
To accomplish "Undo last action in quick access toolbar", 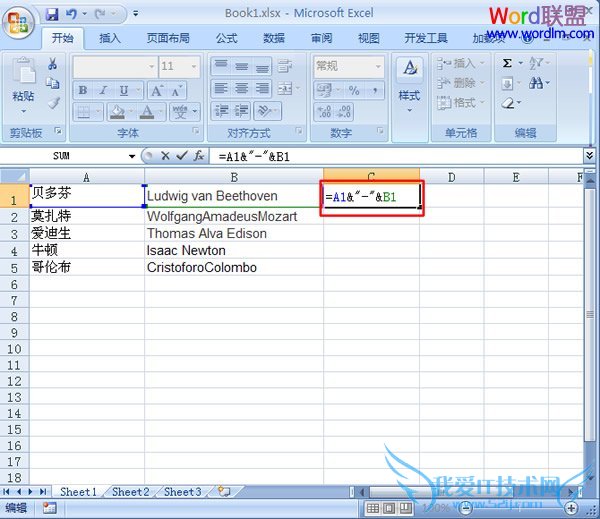I will coord(71,14).
